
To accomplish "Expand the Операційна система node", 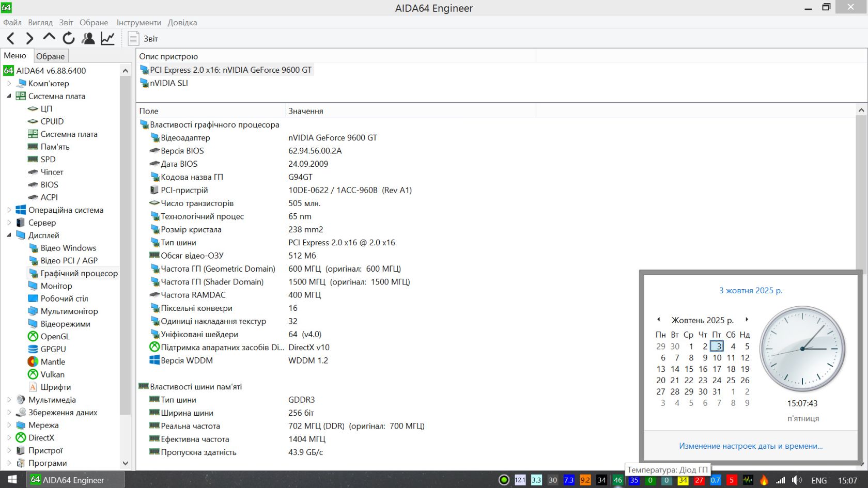I will point(9,210).
